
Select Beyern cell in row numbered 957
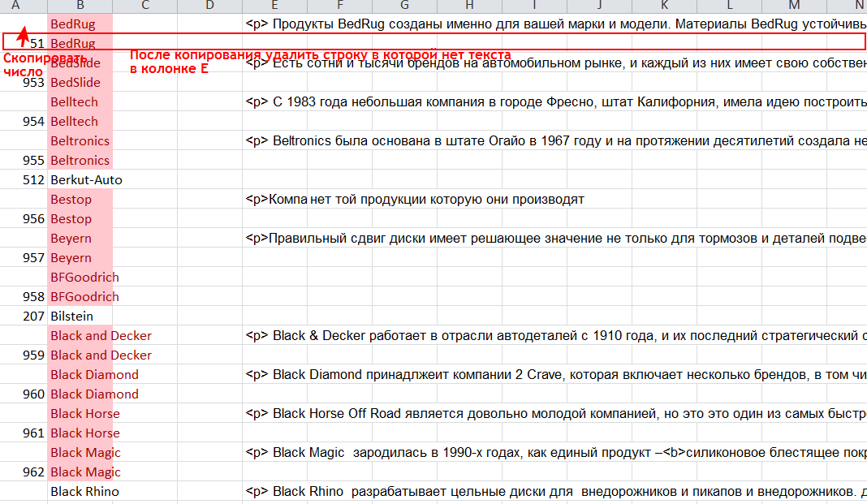tap(80, 257)
